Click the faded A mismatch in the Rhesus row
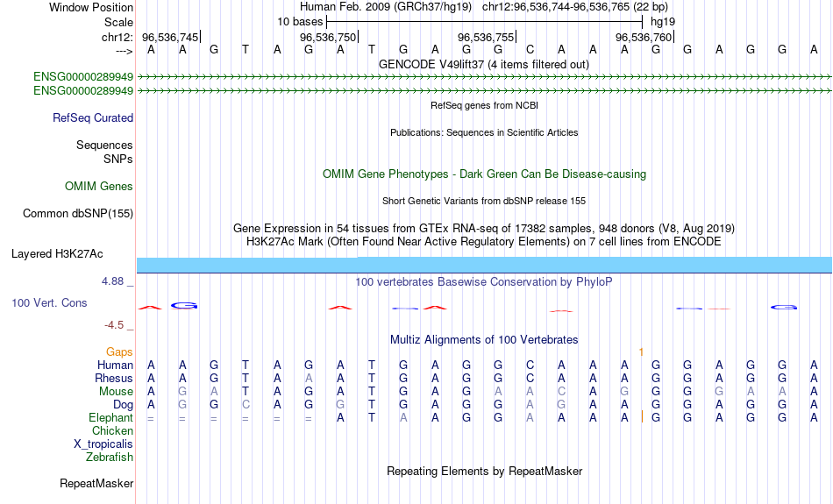Screen dimensions: 833x504 (x=309, y=378)
